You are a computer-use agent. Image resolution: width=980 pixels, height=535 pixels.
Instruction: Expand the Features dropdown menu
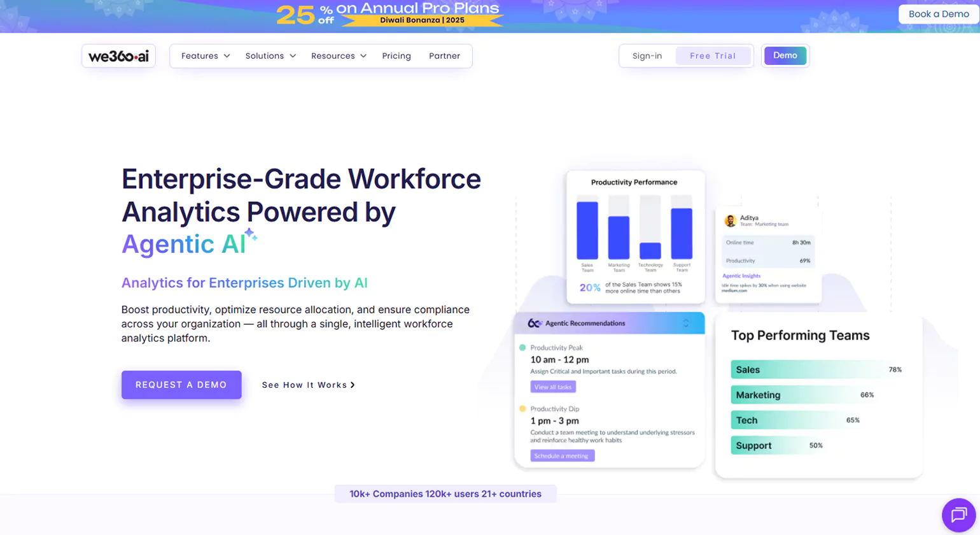[x=205, y=56]
